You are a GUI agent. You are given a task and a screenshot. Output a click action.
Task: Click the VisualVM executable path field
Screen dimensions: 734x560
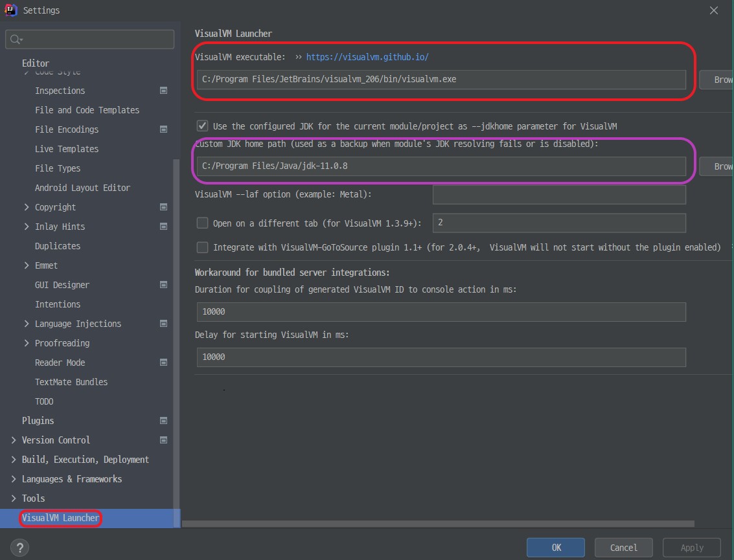(x=441, y=80)
